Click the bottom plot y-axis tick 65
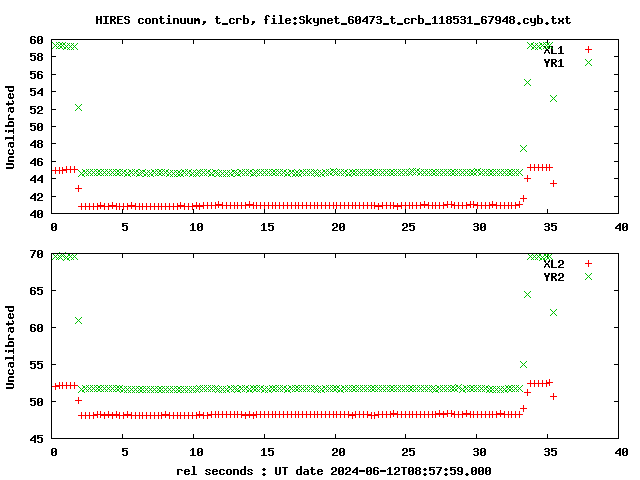 click(x=36, y=291)
